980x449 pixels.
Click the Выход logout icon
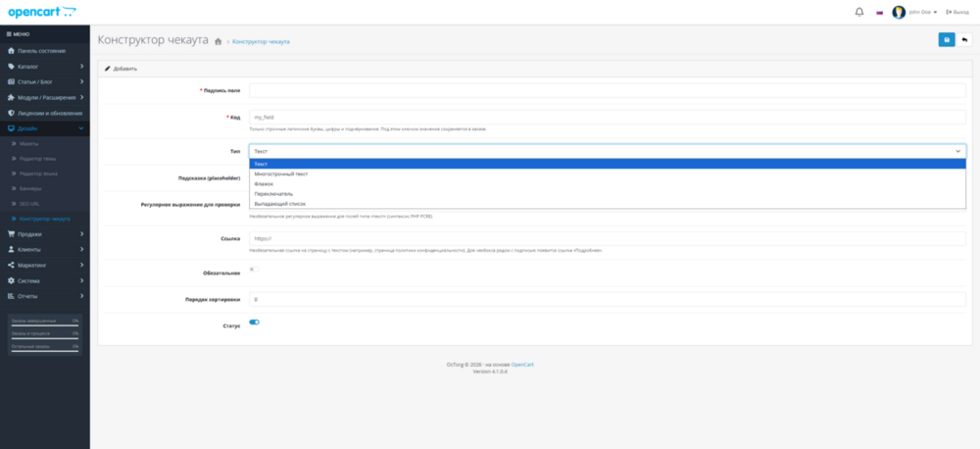(949, 12)
